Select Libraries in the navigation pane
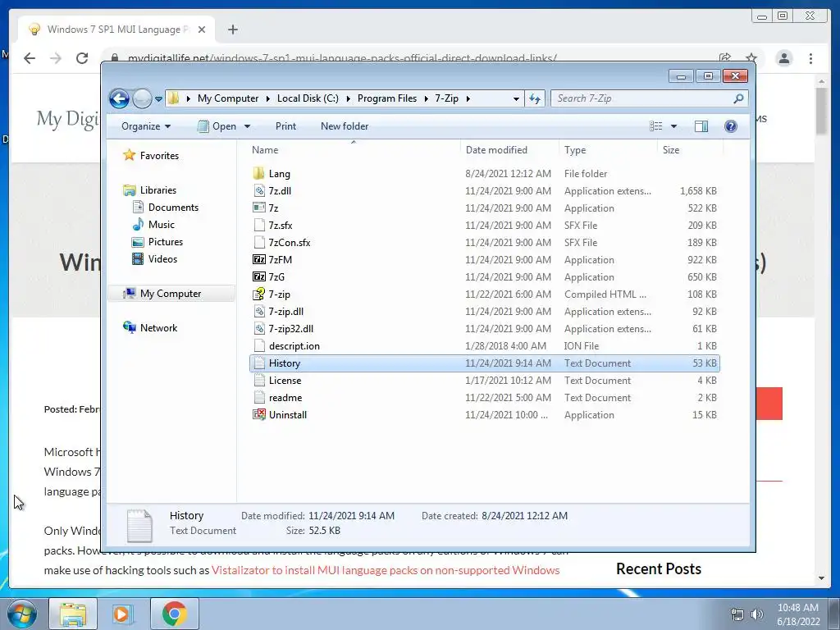Viewport: 840px width, 630px height. (150, 190)
